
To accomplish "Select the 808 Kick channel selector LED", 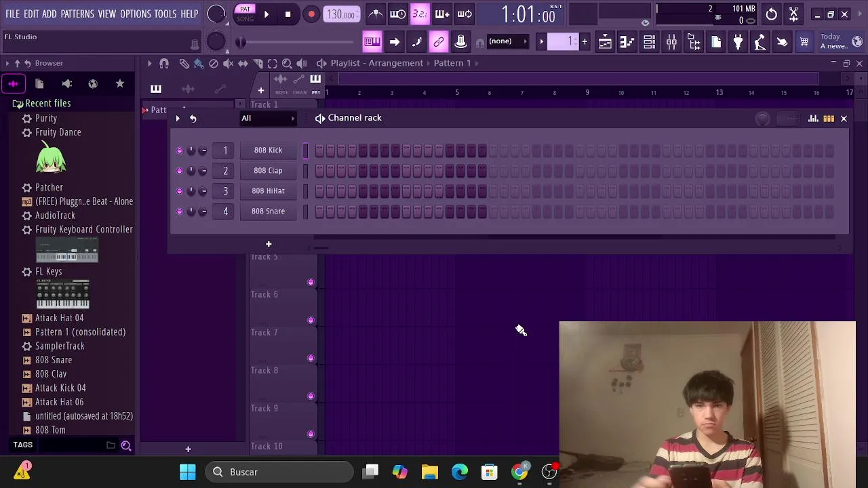I will tap(305, 150).
